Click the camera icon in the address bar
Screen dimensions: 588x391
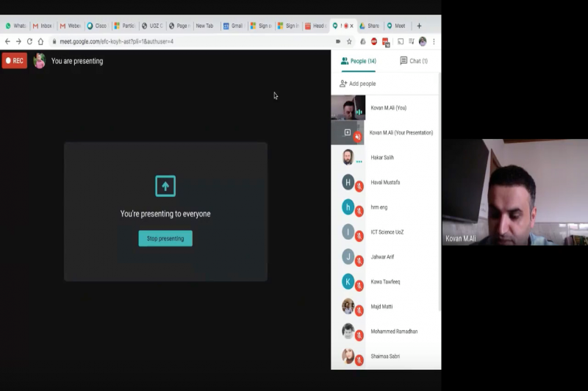pyautogui.click(x=338, y=42)
